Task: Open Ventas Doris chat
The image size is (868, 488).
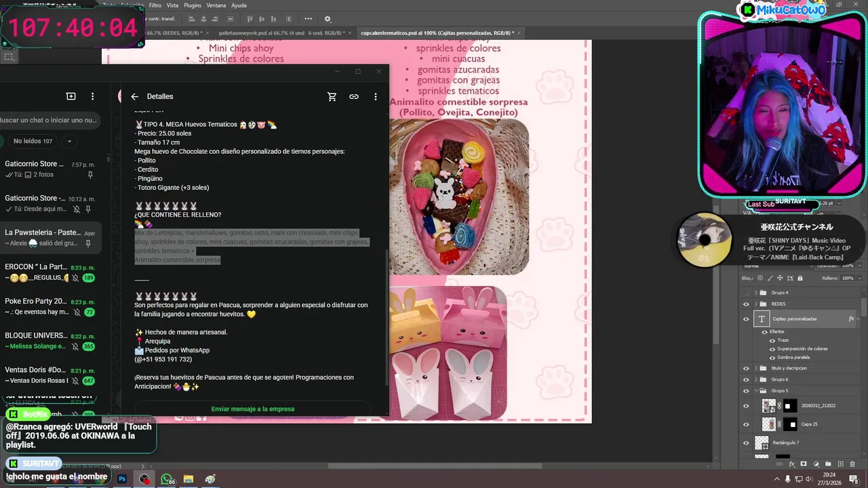Action: [x=50, y=375]
